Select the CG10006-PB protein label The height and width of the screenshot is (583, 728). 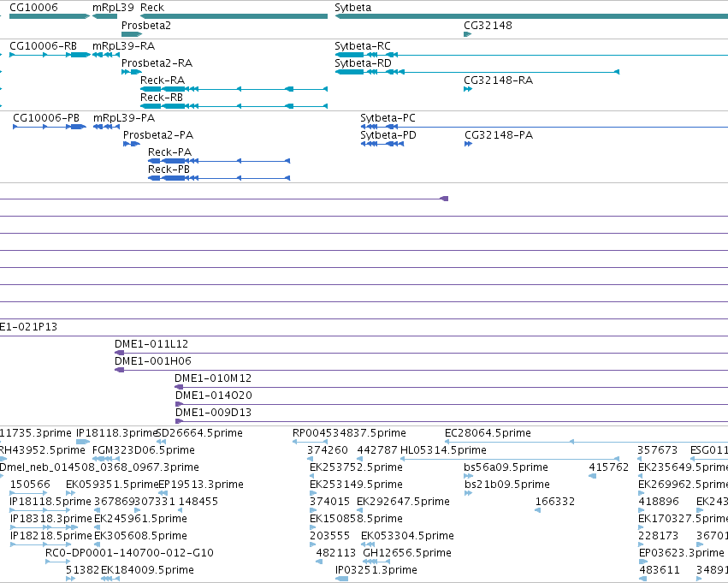[x=46, y=117]
